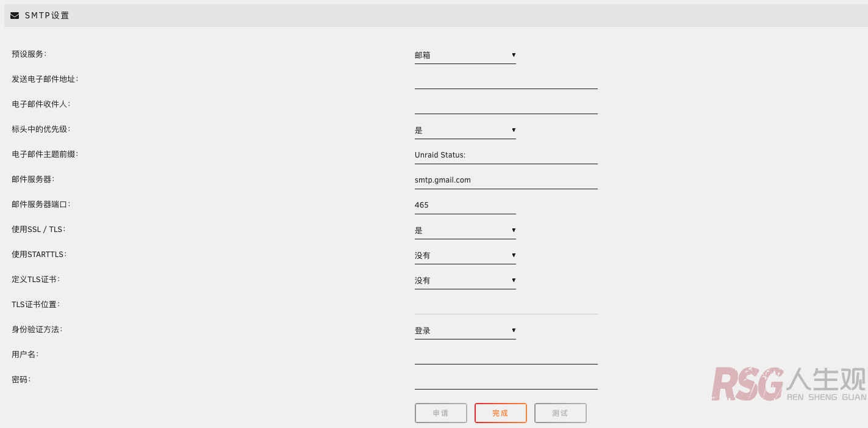The image size is (868, 428).
Task: Click the SMTP设置 section title
Action: (47, 16)
